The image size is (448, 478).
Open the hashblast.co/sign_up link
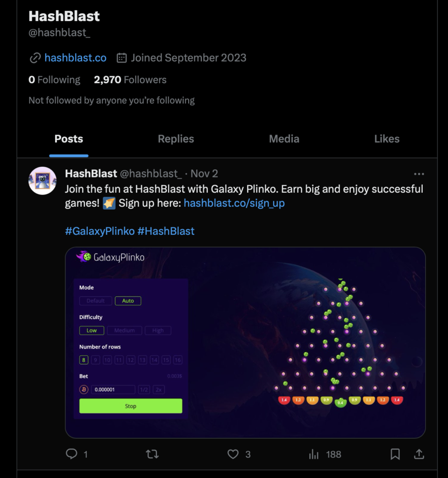click(234, 203)
